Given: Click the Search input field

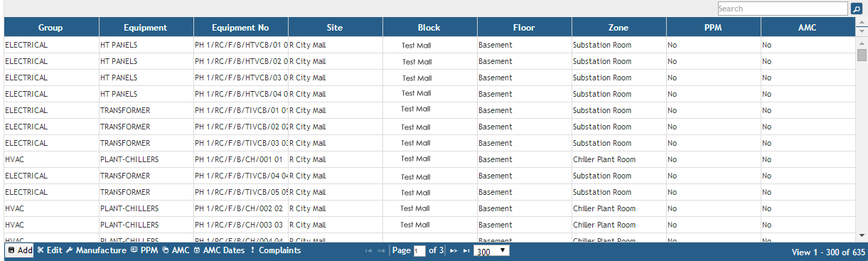Looking at the screenshot, I should coord(783,9).
